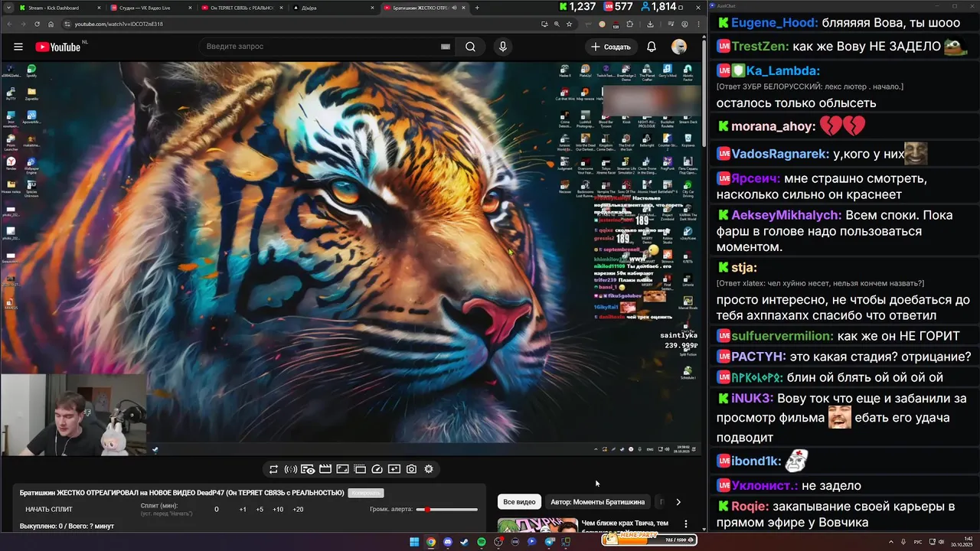Open the recommended video thumbnail Чем ближе крах Твича
Screen dimensions: 980x551
[x=537, y=525]
